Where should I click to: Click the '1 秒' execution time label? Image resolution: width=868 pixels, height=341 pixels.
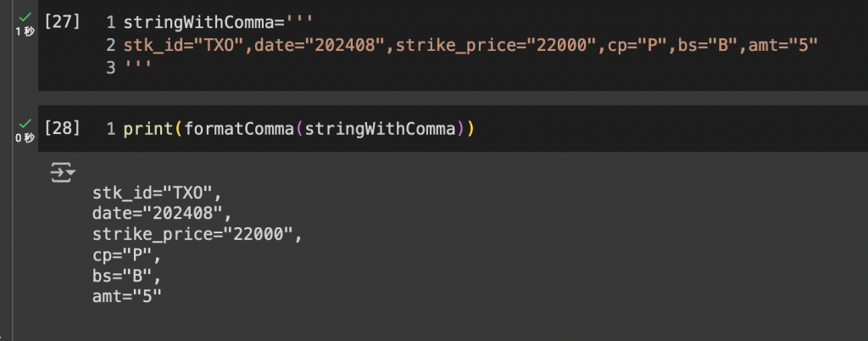click(x=25, y=31)
